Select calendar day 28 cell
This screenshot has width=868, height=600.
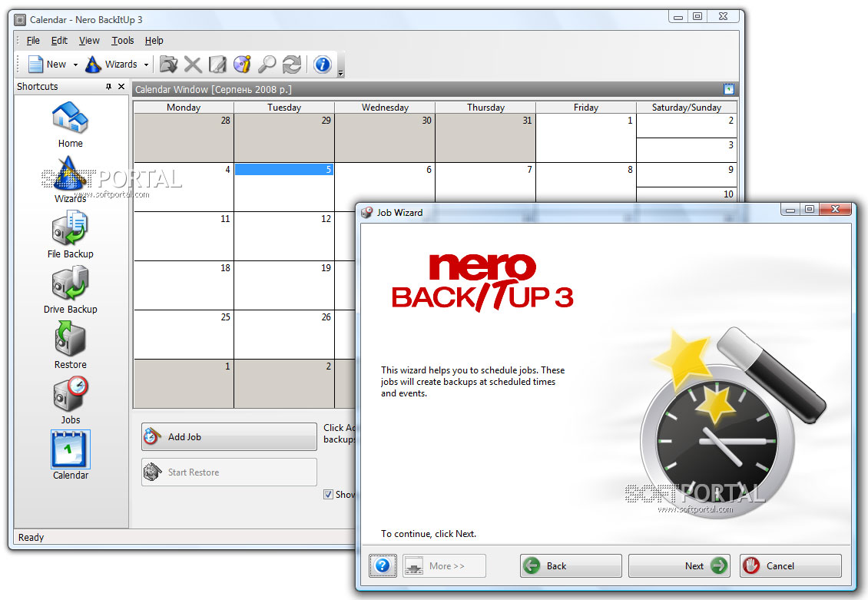click(184, 138)
